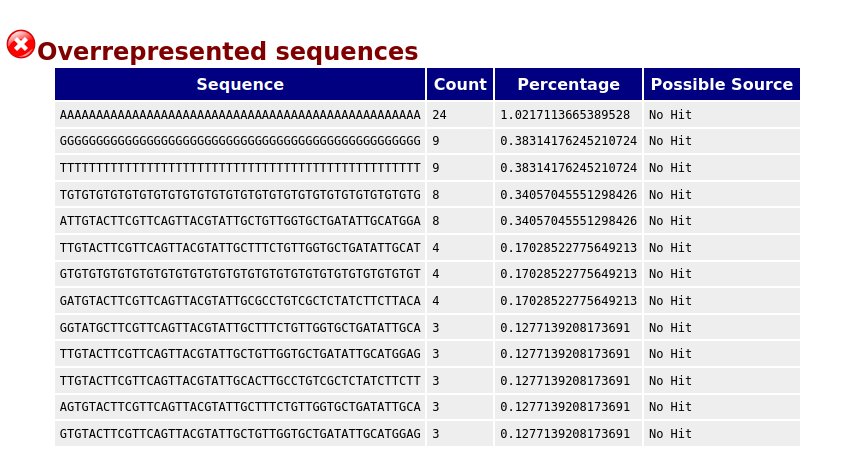The image size is (855, 473).
Task: Select the poly-A sequence cell
Action: point(240,115)
